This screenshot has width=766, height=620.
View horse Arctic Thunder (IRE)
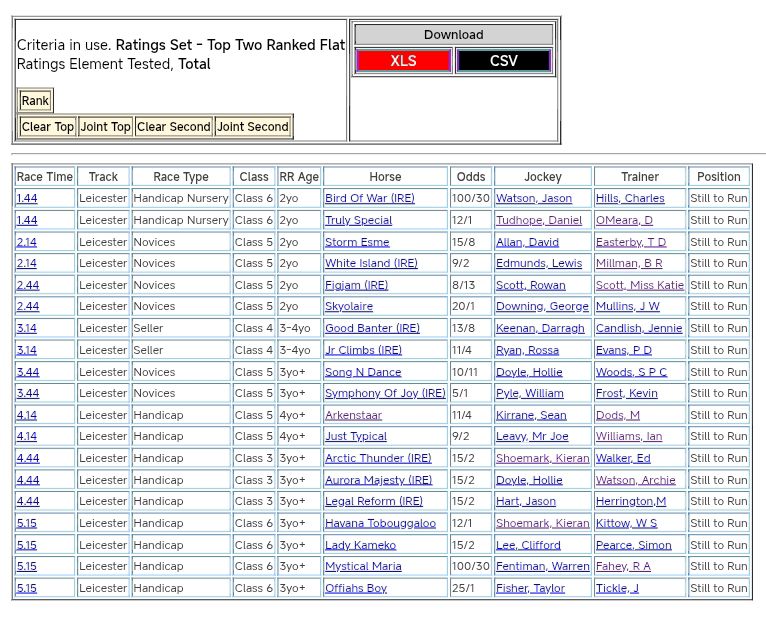coord(378,459)
